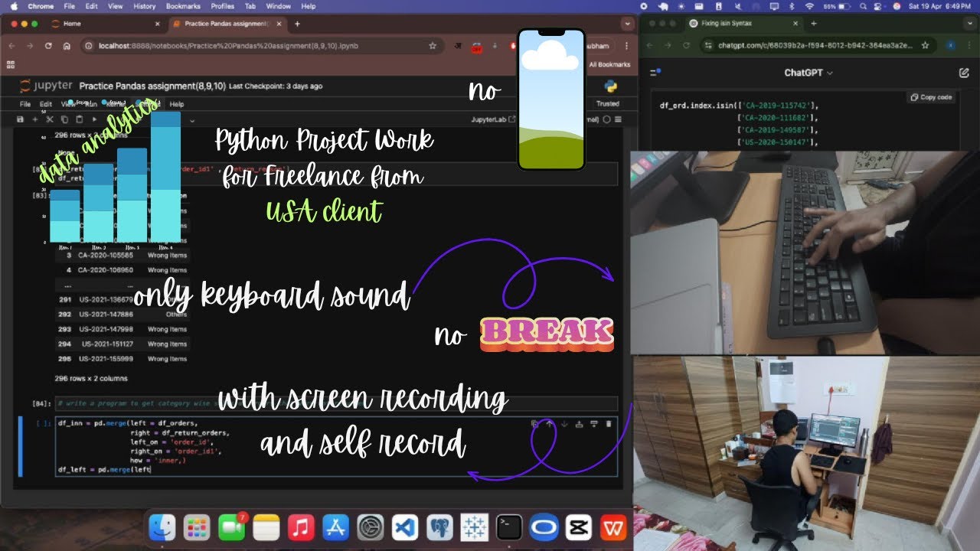Open All Bookmarks folder
Viewport: 980px width, 551px height.
tap(609, 64)
